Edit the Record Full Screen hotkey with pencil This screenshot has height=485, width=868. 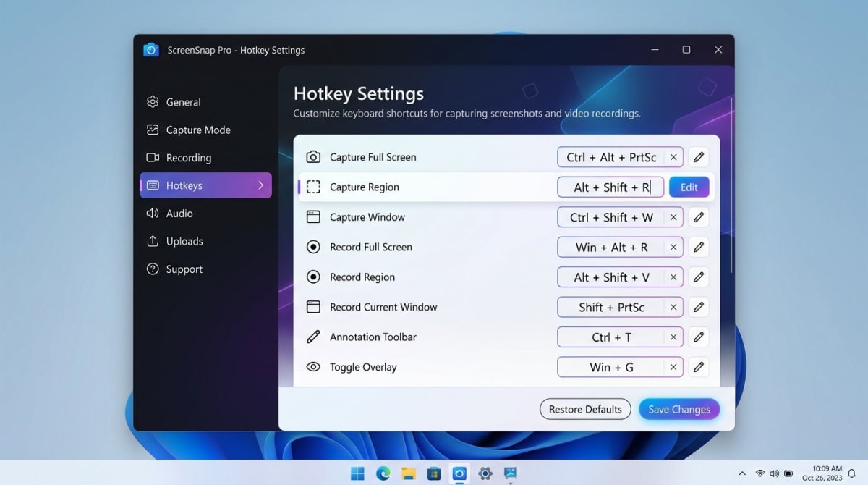698,247
